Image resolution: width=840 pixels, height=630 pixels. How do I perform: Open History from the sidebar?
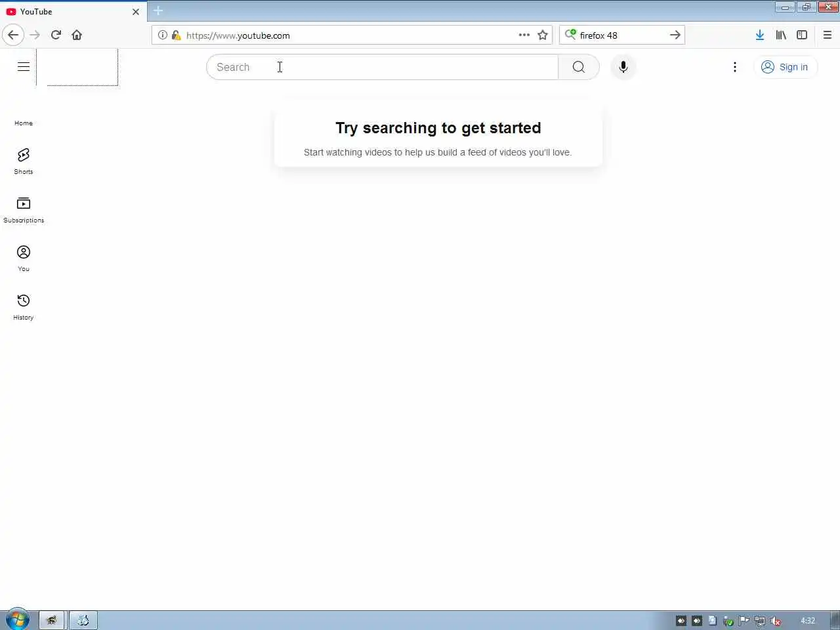pos(24,307)
